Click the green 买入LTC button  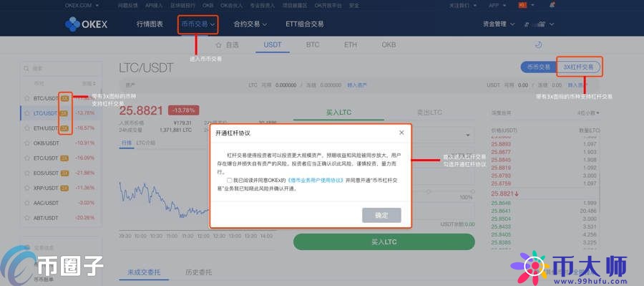point(384,242)
